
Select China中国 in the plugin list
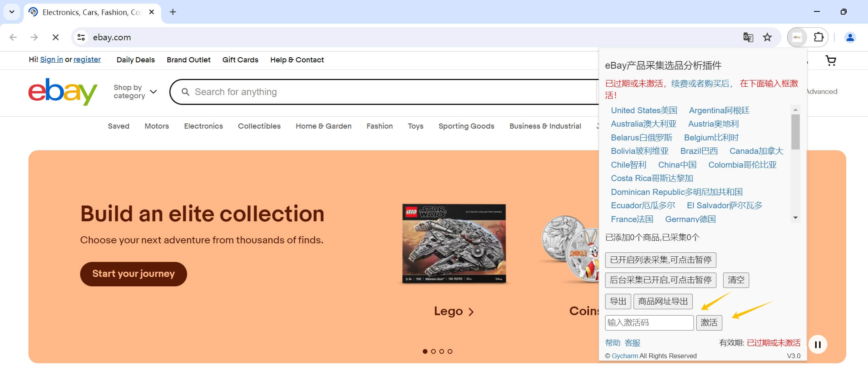pyautogui.click(x=677, y=165)
